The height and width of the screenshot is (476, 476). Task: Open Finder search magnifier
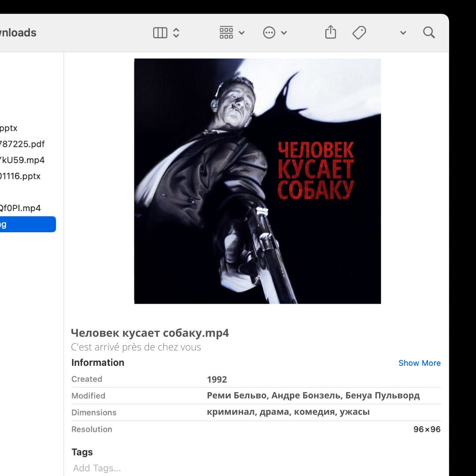coord(429,33)
